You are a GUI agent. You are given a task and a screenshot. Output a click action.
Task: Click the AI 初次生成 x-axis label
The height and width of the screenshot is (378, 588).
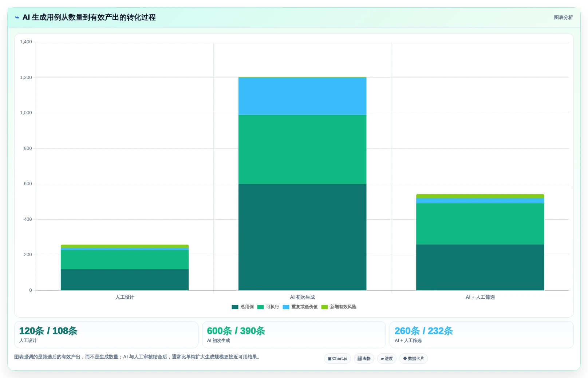[x=302, y=297]
